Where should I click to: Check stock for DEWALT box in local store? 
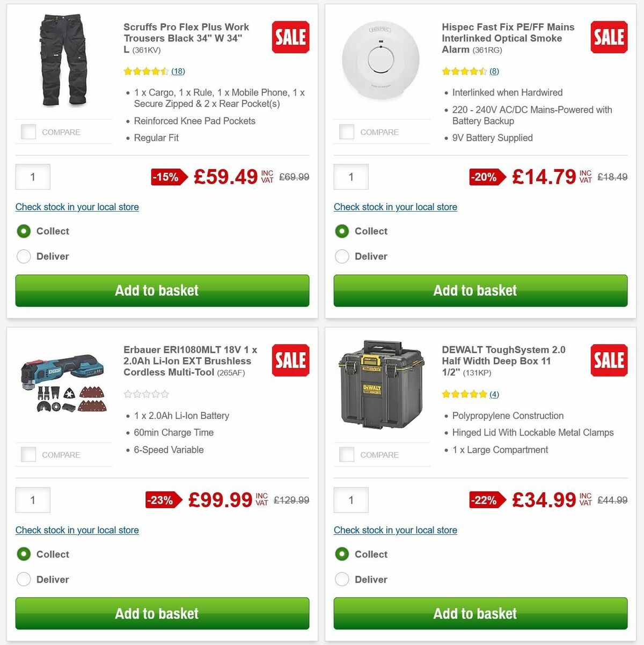(x=395, y=530)
